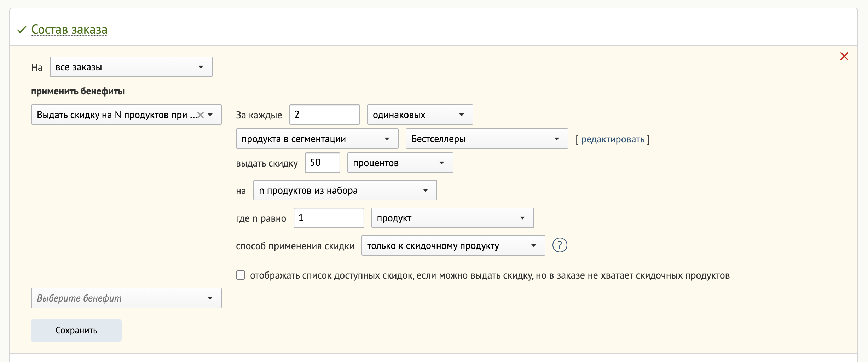
Task: Click the discount amount field with 50
Action: (322, 163)
